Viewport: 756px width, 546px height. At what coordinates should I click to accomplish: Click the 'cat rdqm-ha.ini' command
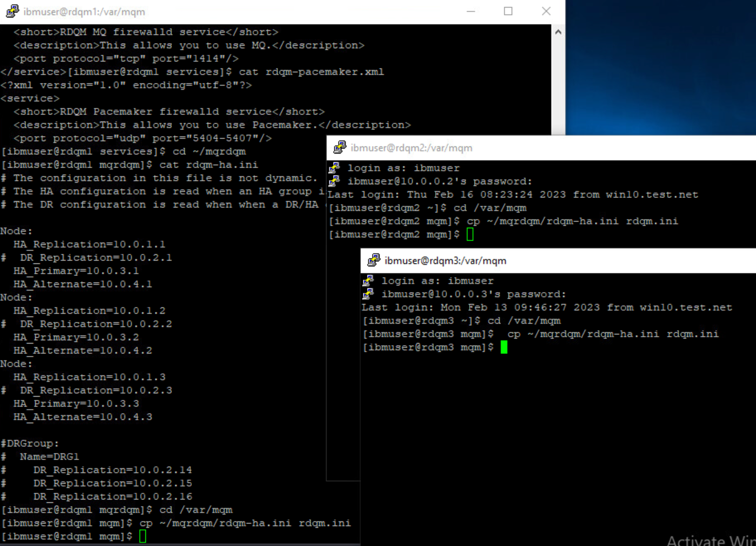[x=209, y=165]
